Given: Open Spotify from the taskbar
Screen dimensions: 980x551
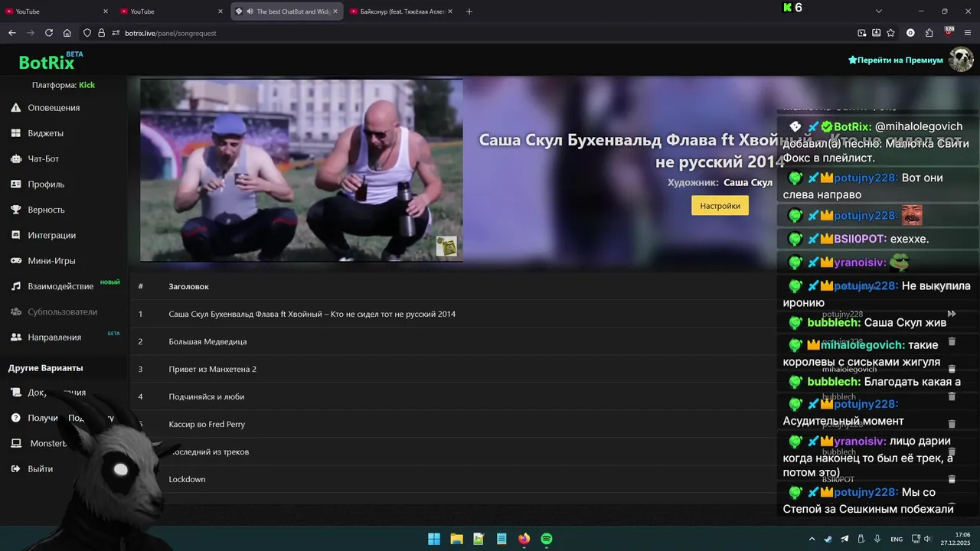Looking at the screenshot, I should point(547,539).
